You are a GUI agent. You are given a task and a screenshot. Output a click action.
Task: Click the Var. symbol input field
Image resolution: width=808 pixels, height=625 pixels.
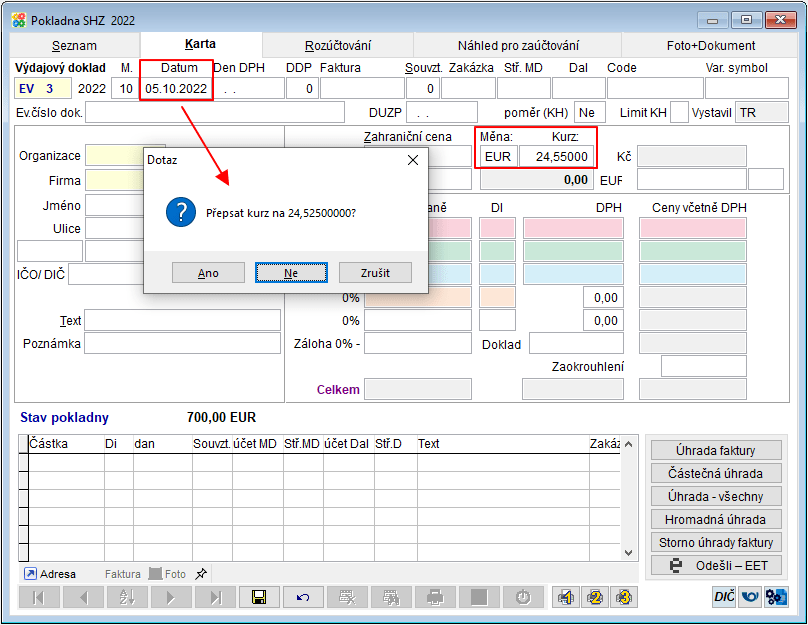747,89
